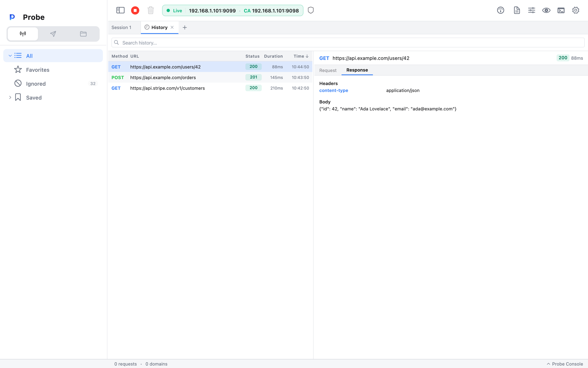This screenshot has height=368, width=588.
Task: Click the Live status indicator
Action: click(x=174, y=10)
